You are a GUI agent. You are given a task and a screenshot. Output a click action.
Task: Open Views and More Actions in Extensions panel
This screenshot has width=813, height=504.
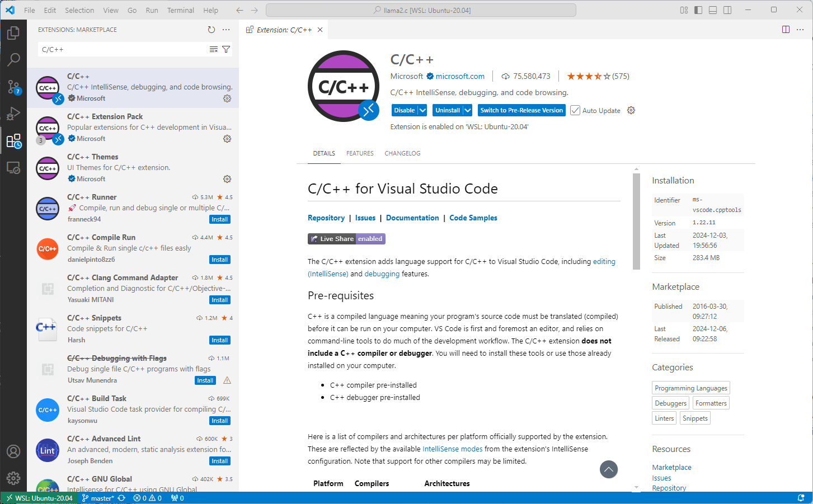[x=226, y=30]
